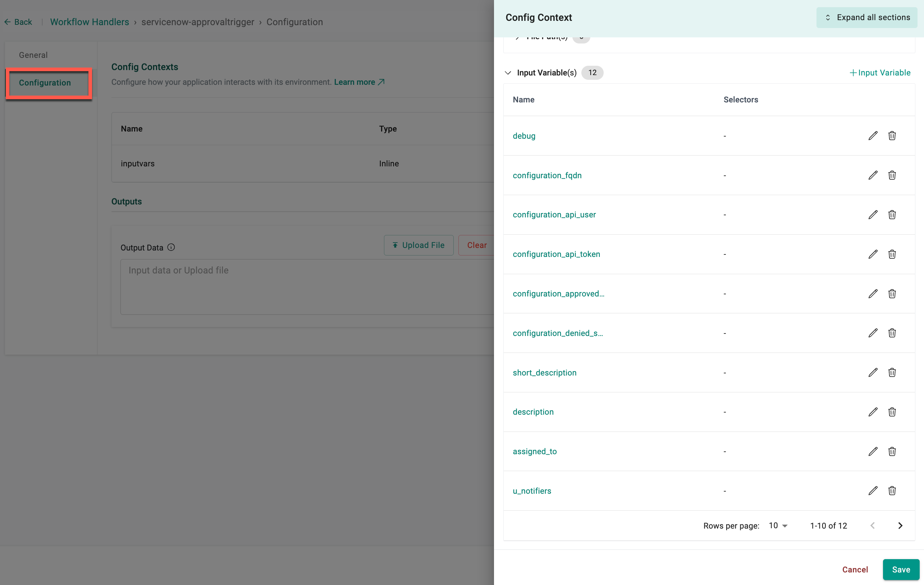Collapse the Input Variable(s) section
This screenshot has width=924, height=585.
click(508, 73)
